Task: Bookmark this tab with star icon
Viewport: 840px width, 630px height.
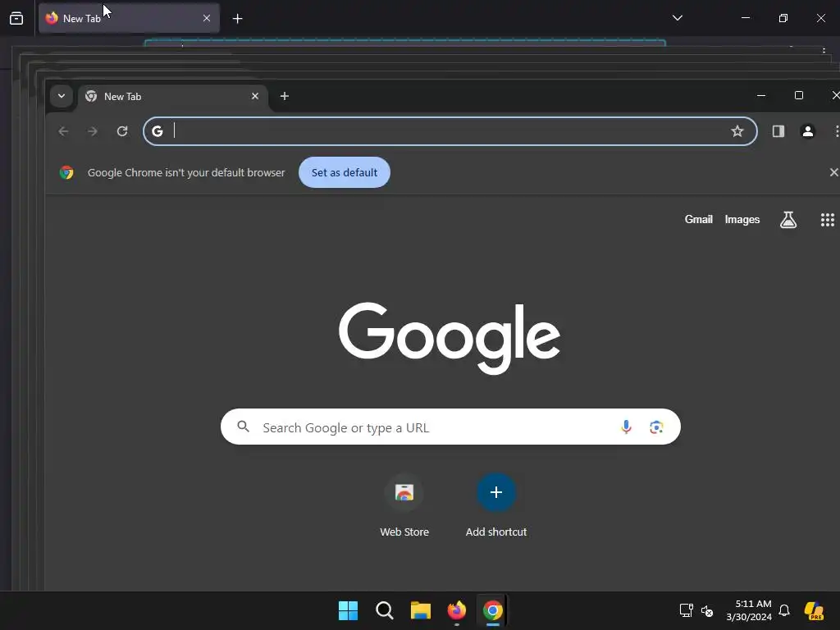Action: (x=737, y=131)
